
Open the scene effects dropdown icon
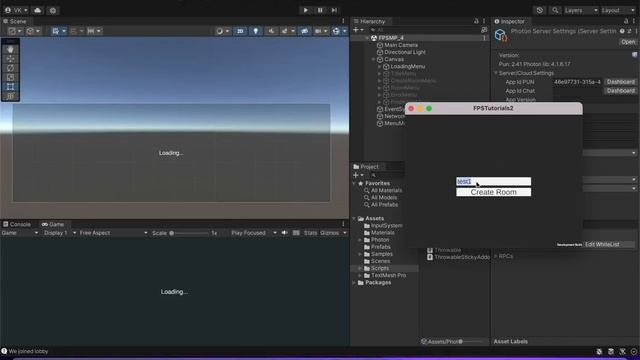pyautogui.click(x=287, y=31)
